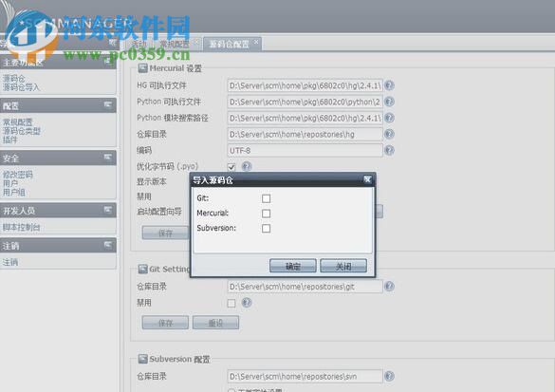
Task: Close the 导入源码仓 dialog with X
Action: (x=367, y=179)
